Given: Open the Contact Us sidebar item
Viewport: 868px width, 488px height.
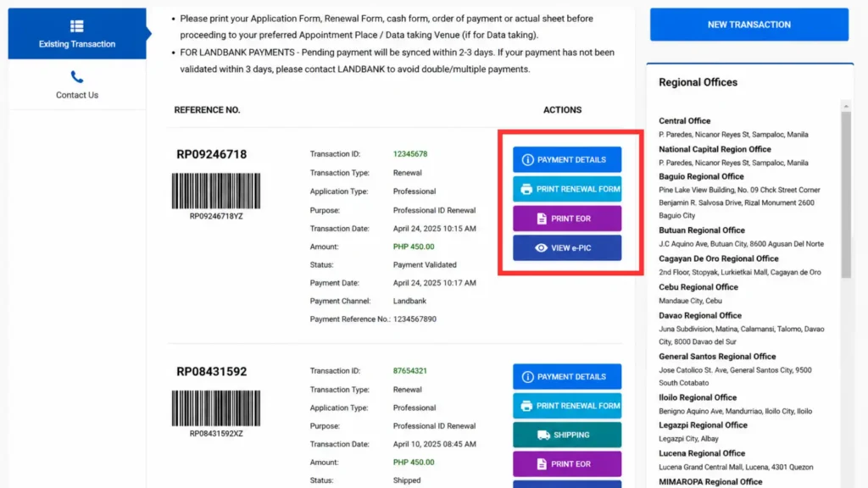Looking at the screenshot, I should pos(77,85).
